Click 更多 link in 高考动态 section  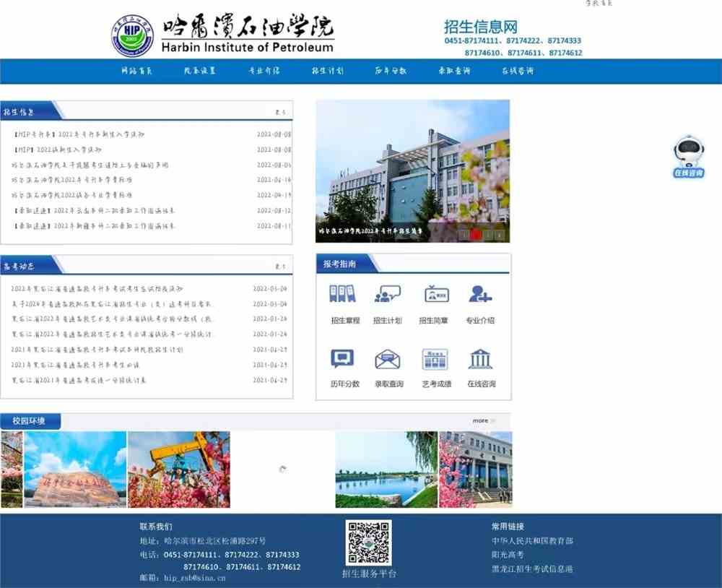click(x=280, y=267)
